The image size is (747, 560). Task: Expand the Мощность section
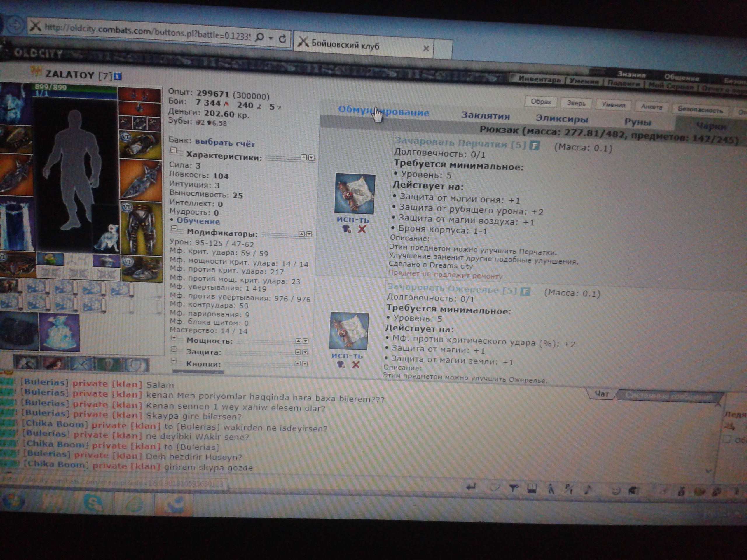(x=174, y=337)
